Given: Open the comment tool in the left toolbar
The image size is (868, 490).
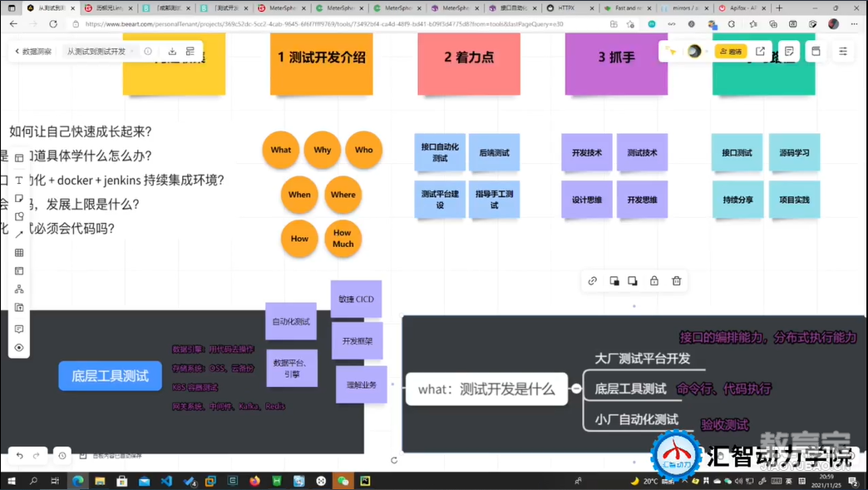Looking at the screenshot, I should click(x=19, y=329).
